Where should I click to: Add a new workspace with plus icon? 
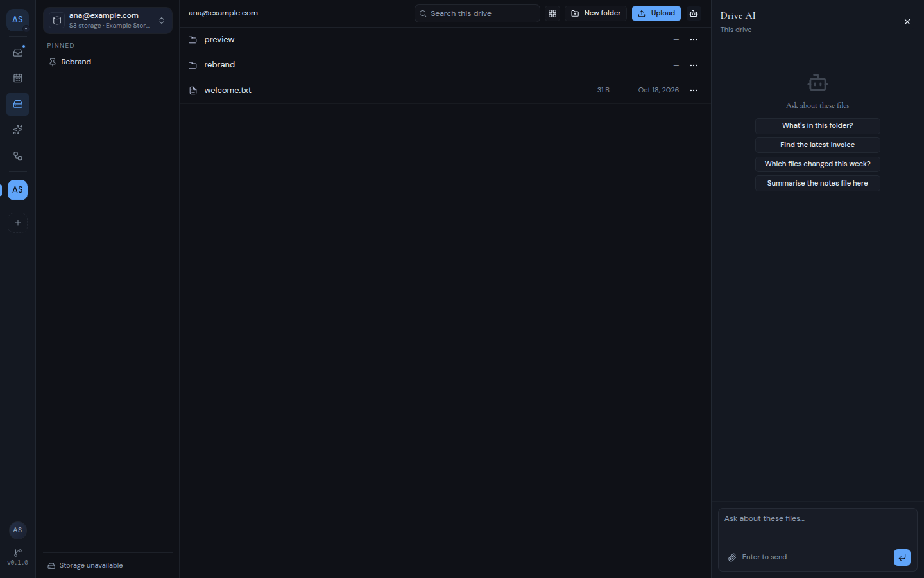point(18,223)
